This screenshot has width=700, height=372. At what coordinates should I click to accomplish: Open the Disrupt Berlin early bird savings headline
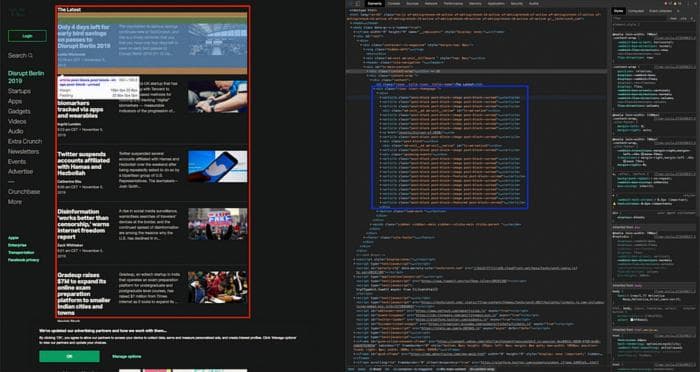[83, 37]
